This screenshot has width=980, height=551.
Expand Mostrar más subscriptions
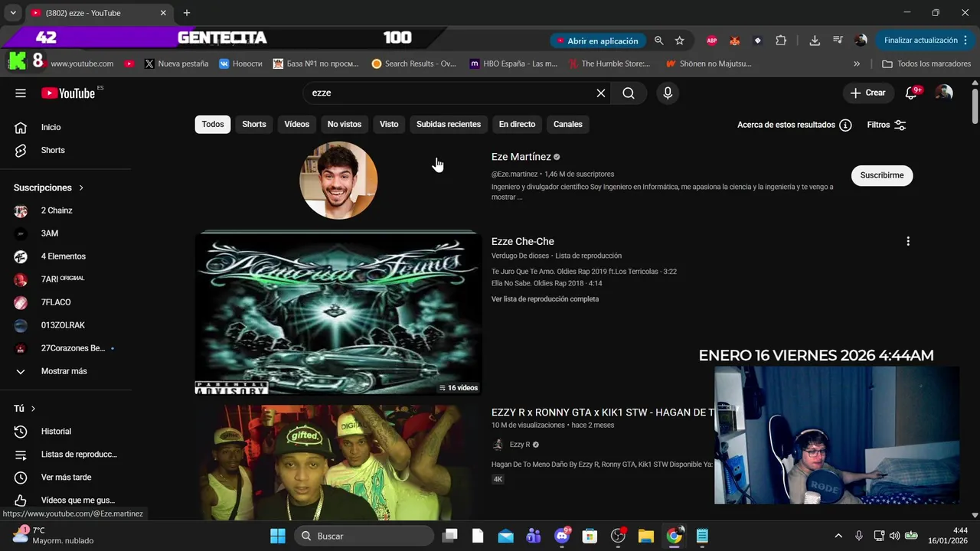pos(65,371)
